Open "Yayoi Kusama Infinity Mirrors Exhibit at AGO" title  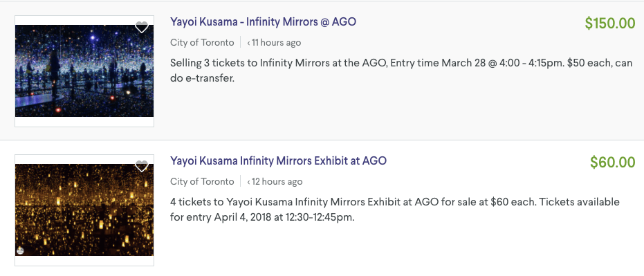tap(278, 160)
